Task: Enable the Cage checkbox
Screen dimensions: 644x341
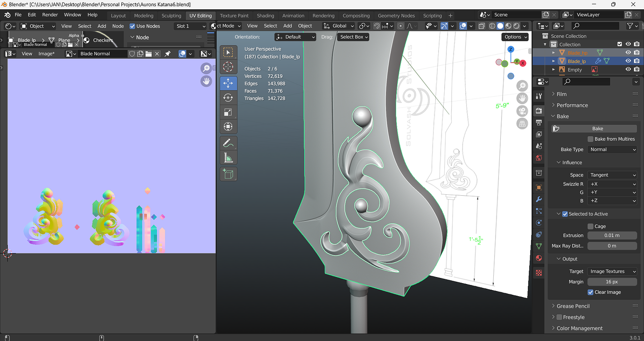Action: tap(590, 226)
